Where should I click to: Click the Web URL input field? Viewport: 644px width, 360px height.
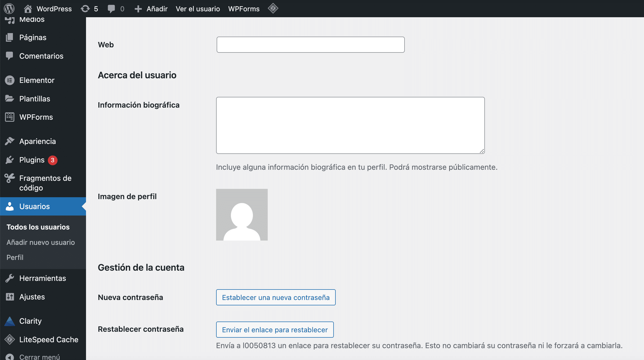click(310, 45)
